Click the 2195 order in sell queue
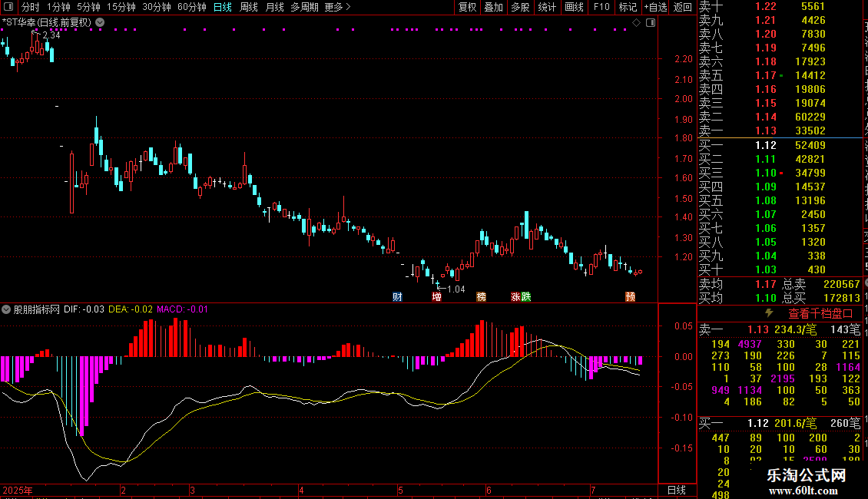Image resolution: width=868 pixels, height=499 pixels. click(782, 378)
